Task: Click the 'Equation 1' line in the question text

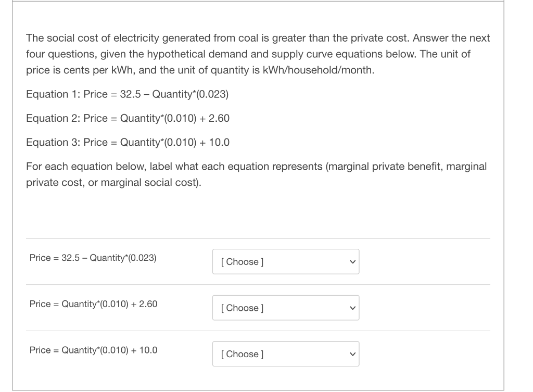Action: [127, 94]
